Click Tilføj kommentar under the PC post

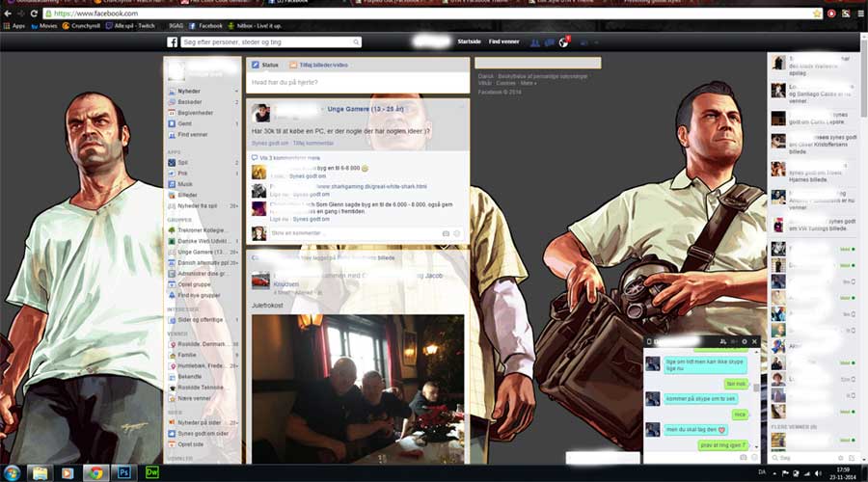312,144
